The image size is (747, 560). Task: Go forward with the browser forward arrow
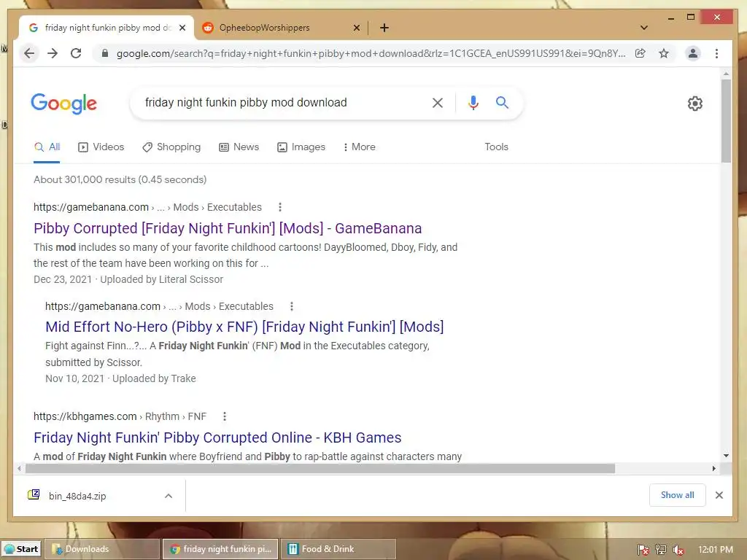pos(53,53)
